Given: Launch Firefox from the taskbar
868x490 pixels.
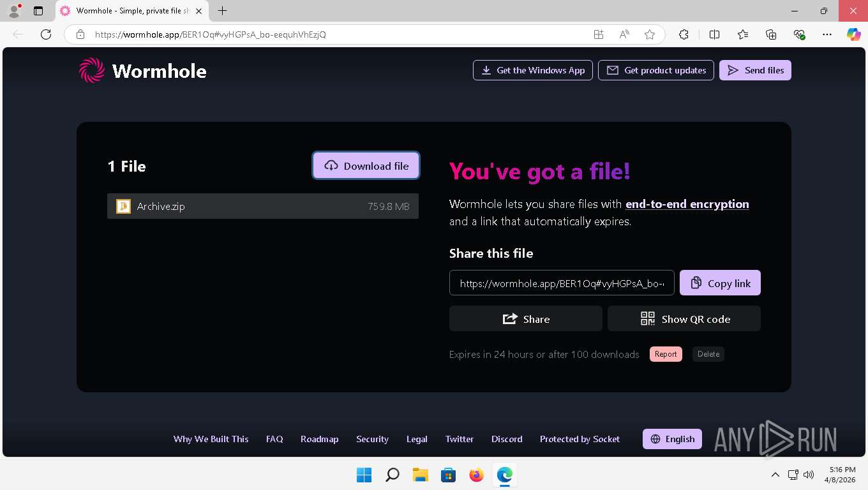Looking at the screenshot, I should coord(476,475).
